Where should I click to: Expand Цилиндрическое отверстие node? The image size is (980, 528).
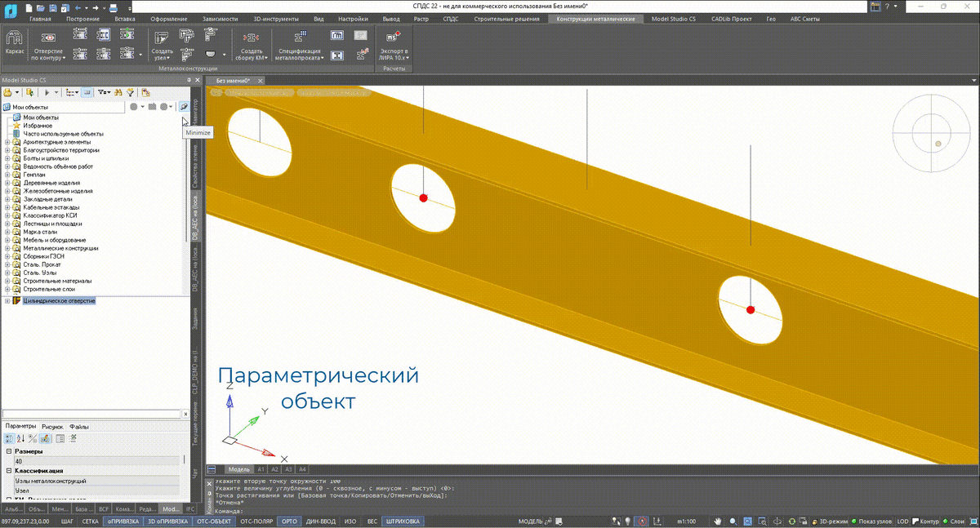tap(7, 301)
